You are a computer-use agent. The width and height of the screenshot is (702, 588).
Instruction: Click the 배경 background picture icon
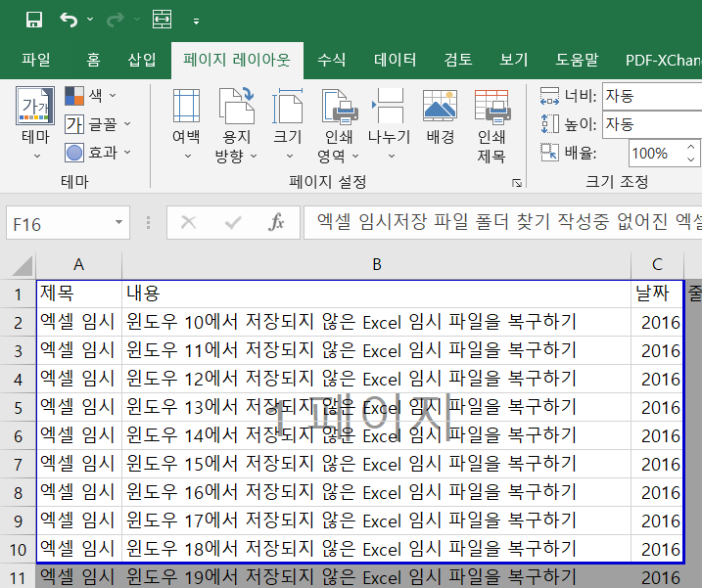tap(440, 106)
